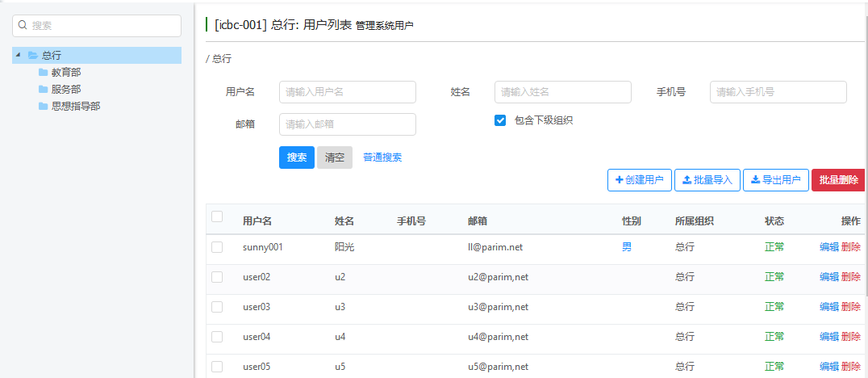Click 编辑 for user04
Screen dimensions: 868x378
click(x=829, y=337)
